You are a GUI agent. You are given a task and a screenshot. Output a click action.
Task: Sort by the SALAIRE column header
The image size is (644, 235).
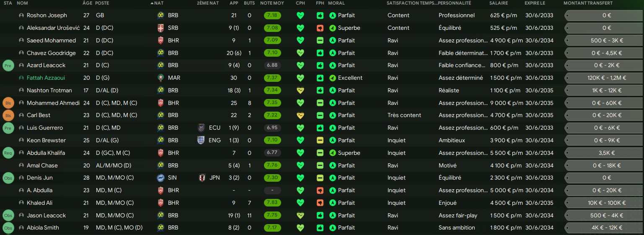click(x=499, y=3)
